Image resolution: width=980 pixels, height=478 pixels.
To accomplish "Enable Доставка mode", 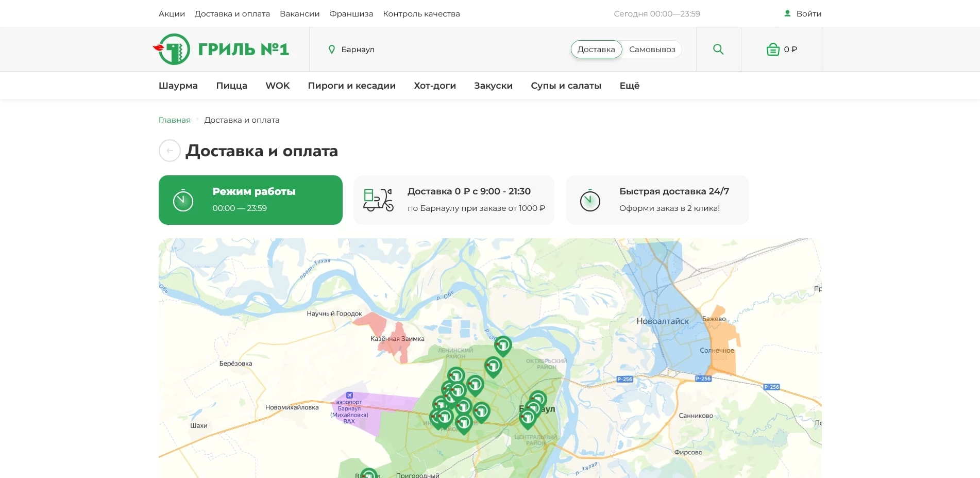I will pyautogui.click(x=596, y=49).
